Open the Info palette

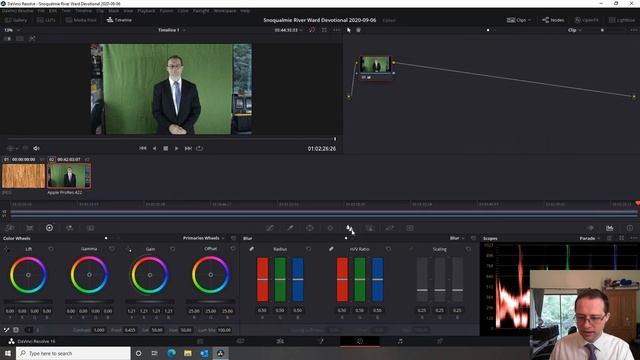[x=630, y=228]
